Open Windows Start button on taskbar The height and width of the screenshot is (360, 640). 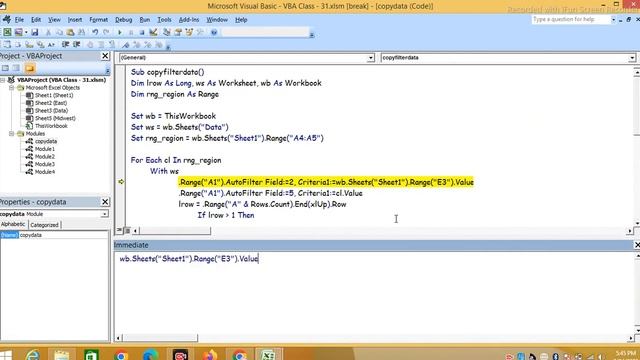pos(6,355)
